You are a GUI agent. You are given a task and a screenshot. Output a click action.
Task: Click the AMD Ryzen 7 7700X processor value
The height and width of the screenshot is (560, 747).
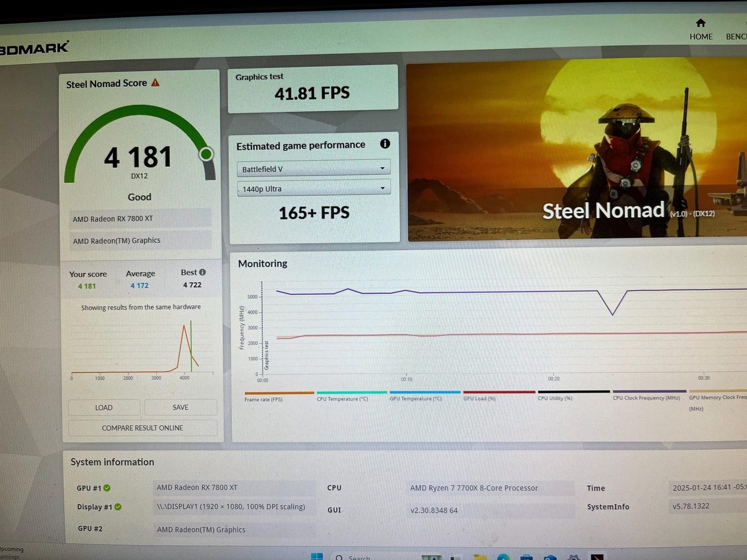[x=490, y=488]
